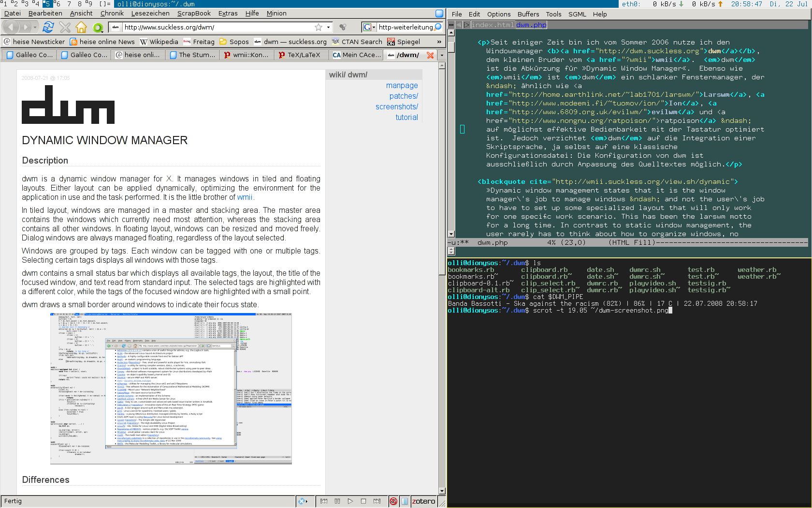Open the Datei menu
The height and width of the screenshot is (508, 812).
13,14
